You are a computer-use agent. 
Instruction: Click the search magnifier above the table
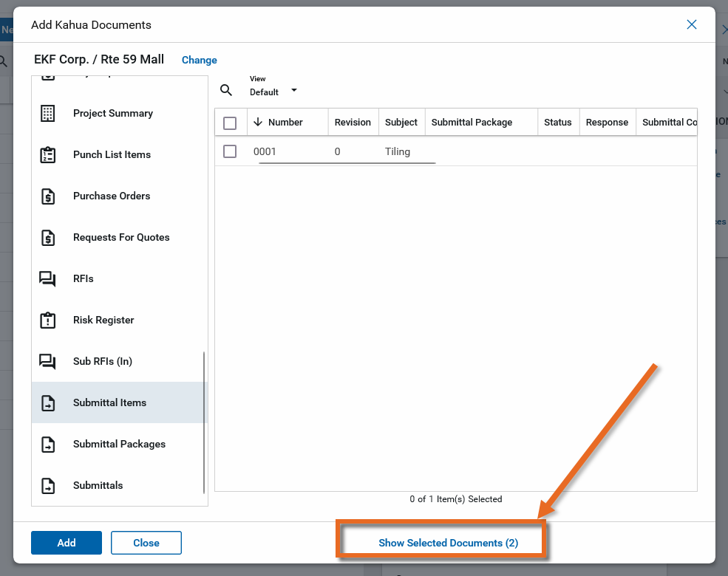(x=227, y=90)
